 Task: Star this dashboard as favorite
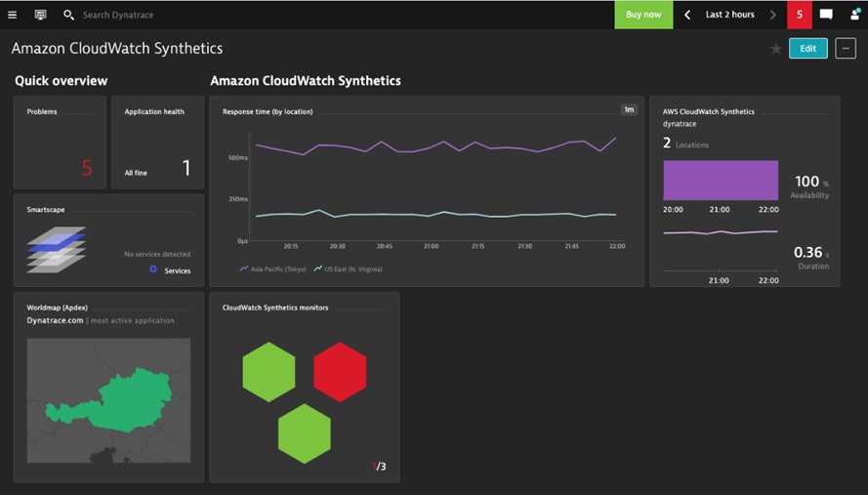pyautogui.click(x=776, y=49)
